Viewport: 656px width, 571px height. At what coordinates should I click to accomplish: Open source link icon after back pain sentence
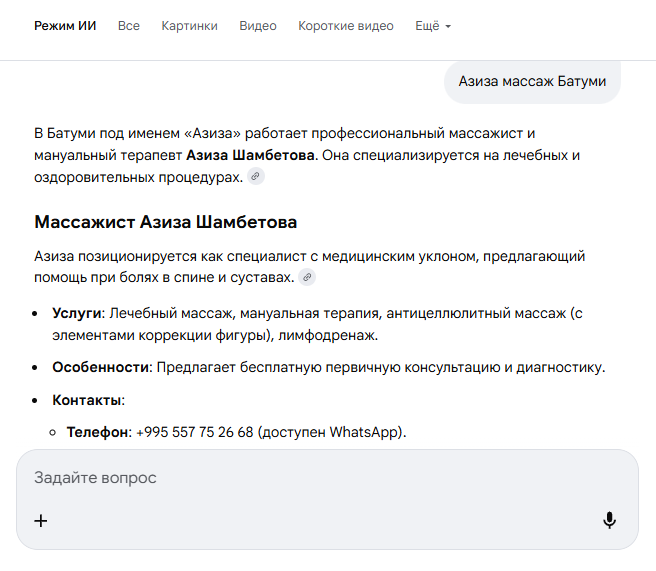(x=308, y=277)
